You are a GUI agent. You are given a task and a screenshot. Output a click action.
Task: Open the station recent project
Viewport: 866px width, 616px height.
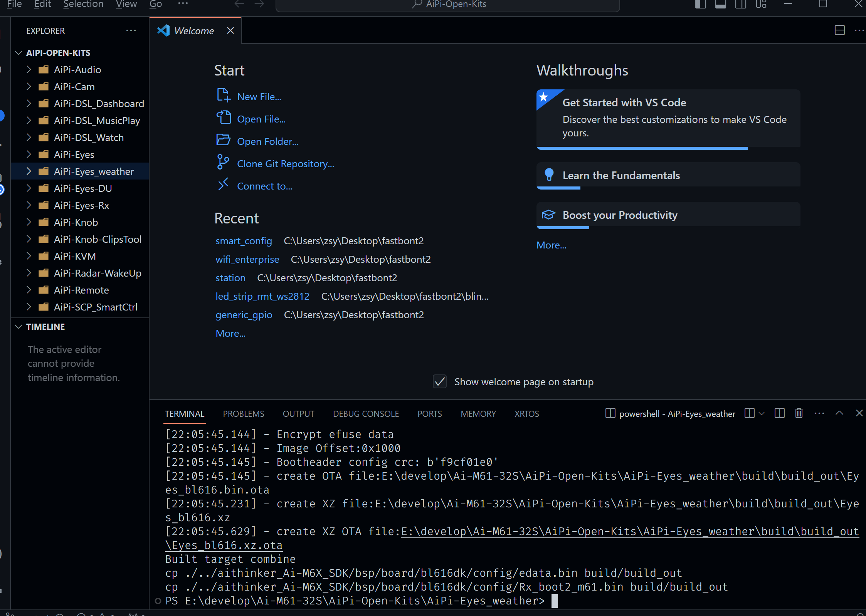tap(230, 278)
